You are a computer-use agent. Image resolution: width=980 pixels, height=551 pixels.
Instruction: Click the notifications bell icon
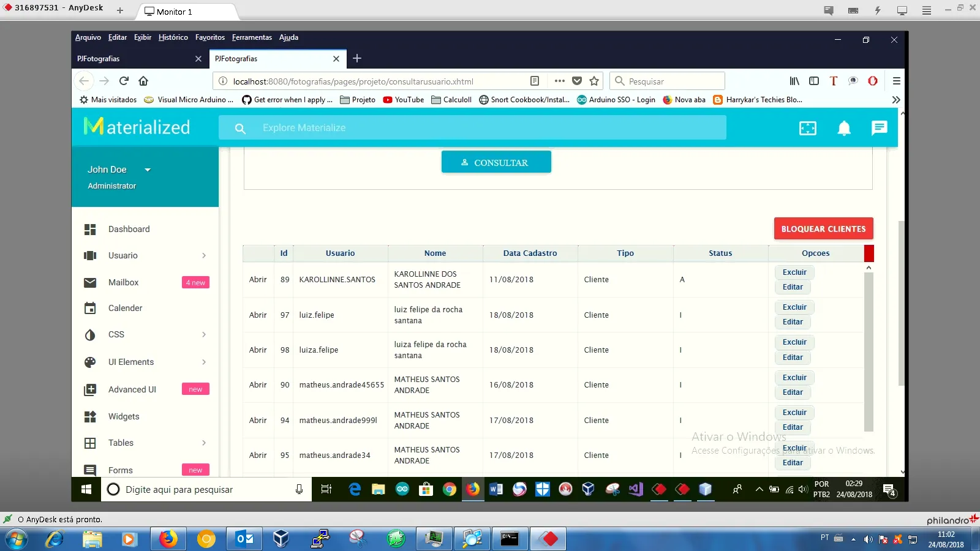click(844, 128)
